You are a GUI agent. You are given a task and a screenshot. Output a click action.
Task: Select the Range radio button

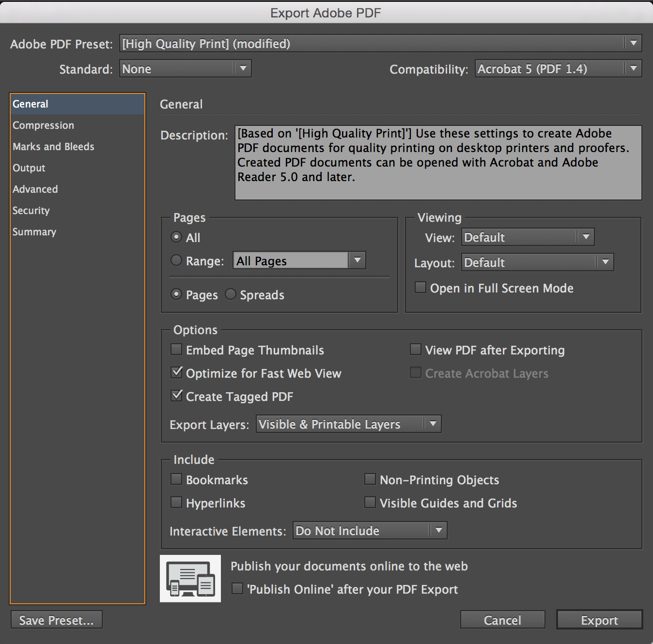[176, 261]
